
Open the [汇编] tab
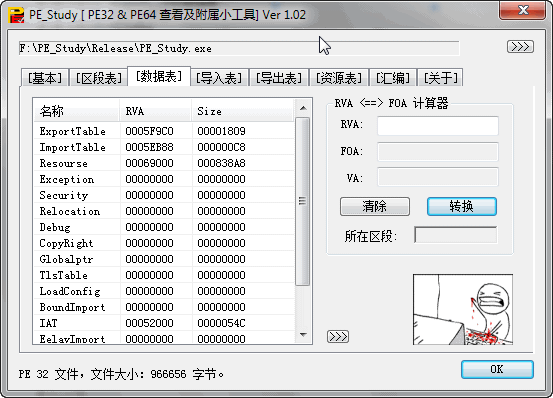[393, 78]
